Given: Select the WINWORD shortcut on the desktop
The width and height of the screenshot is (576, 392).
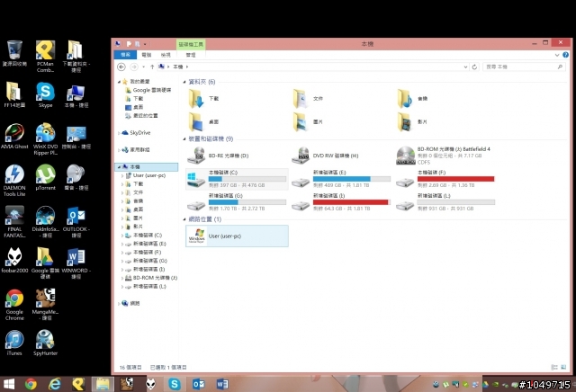Looking at the screenshot, I should (76, 263).
